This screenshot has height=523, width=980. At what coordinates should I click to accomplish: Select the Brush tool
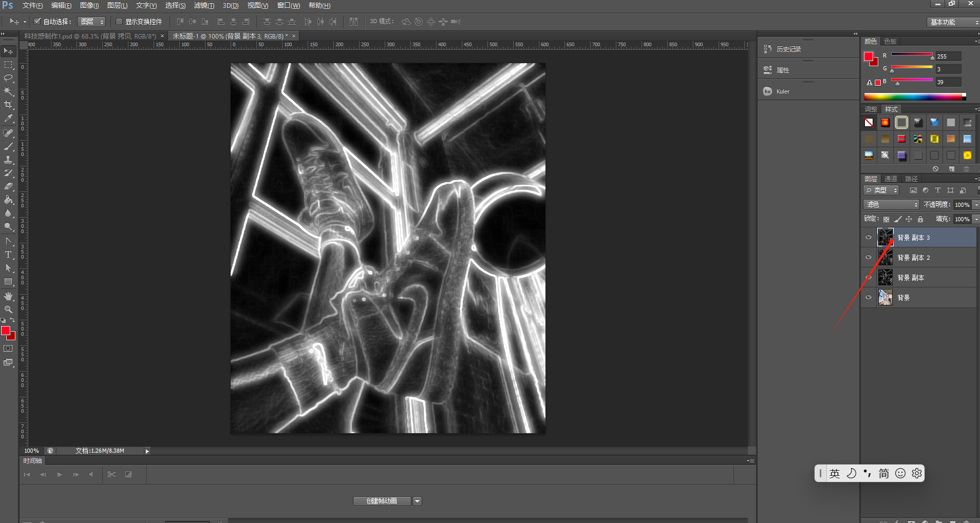click(x=8, y=146)
